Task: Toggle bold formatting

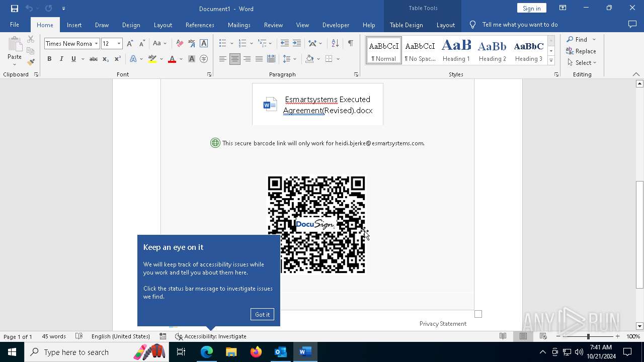Action: [49, 59]
